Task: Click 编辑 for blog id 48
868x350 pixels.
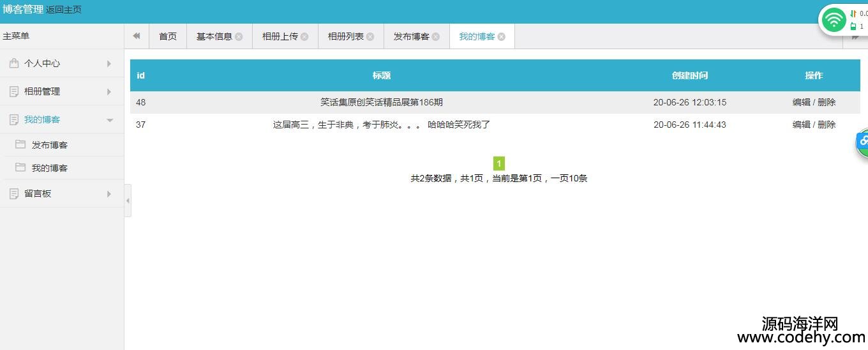Action: point(801,102)
